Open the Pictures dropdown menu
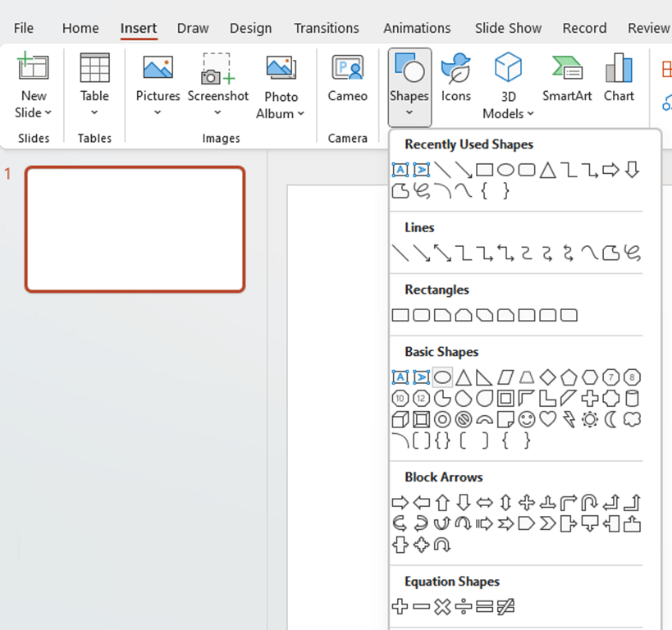 click(158, 112)
